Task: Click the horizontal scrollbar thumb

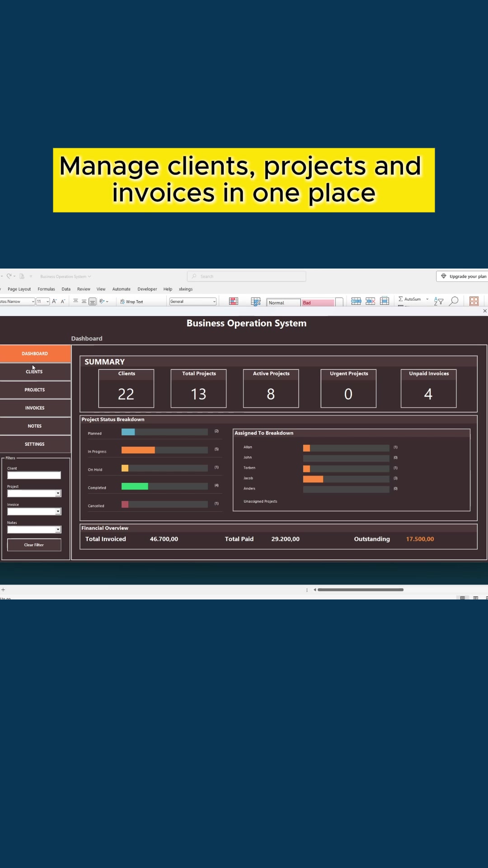Action: click(361, 590)
